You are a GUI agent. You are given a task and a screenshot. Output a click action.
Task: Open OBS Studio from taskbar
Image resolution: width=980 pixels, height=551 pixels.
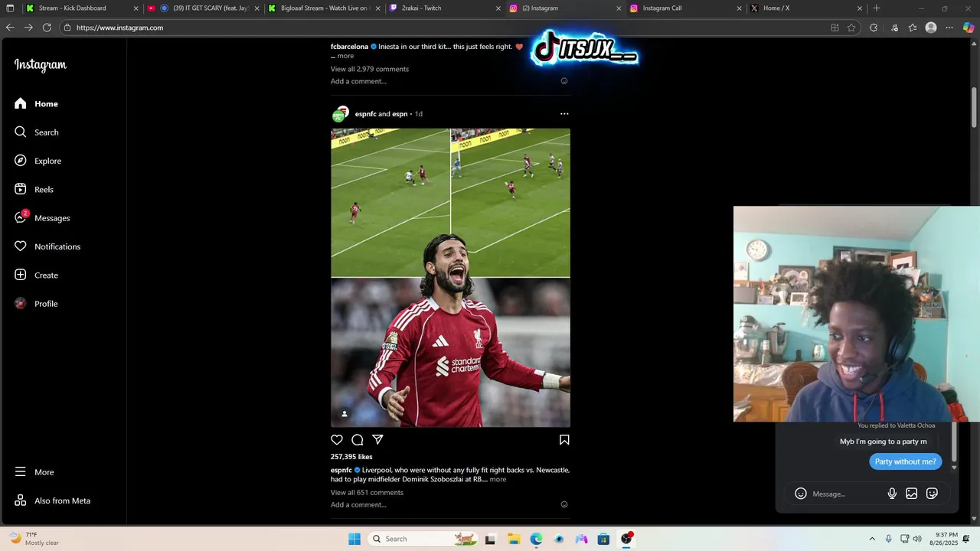(626, 539)
